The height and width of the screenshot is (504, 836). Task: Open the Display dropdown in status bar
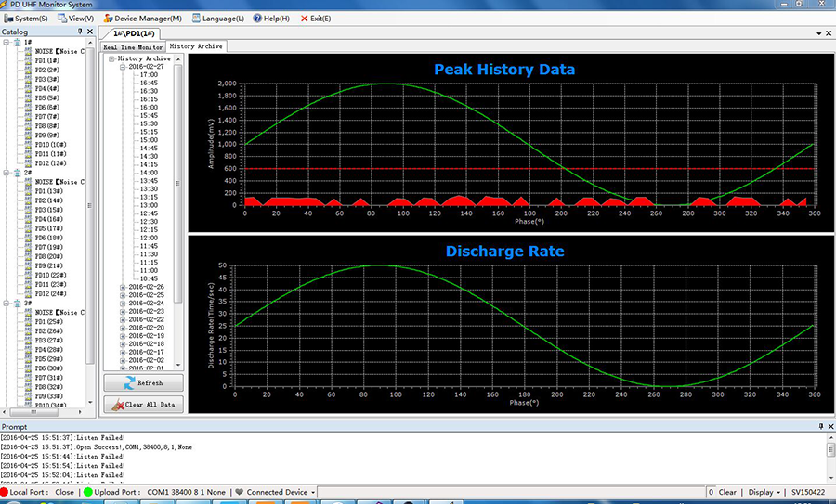point(779,492)
